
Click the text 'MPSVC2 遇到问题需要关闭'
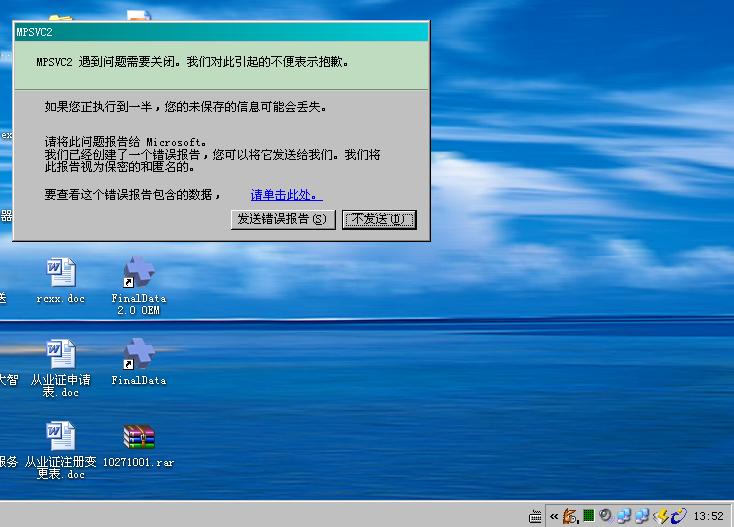[106, 62]
